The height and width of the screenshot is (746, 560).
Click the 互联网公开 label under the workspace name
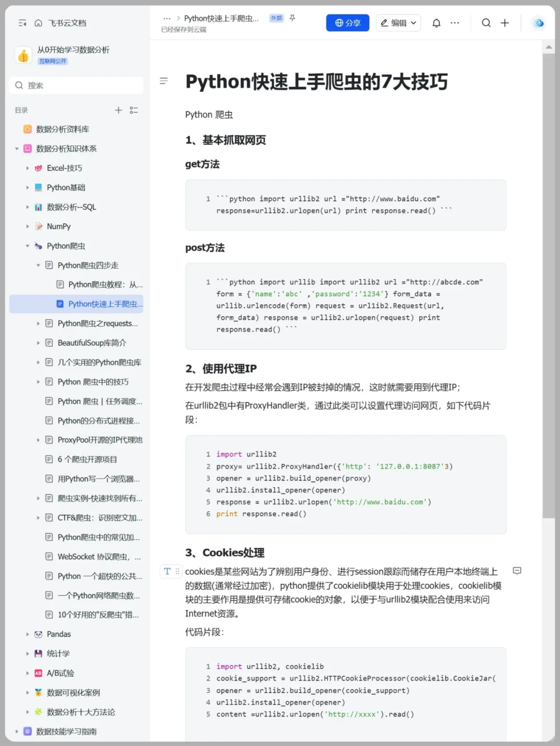[x=53, y=61]
